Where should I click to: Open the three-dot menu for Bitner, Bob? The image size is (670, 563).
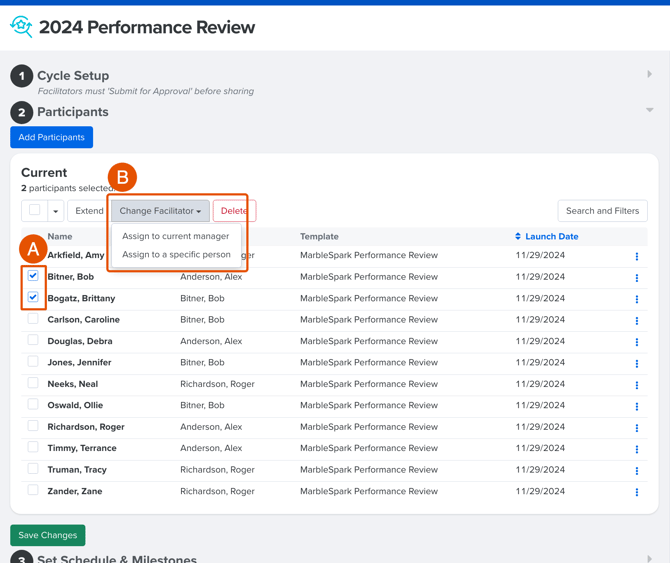click(636, 278)
